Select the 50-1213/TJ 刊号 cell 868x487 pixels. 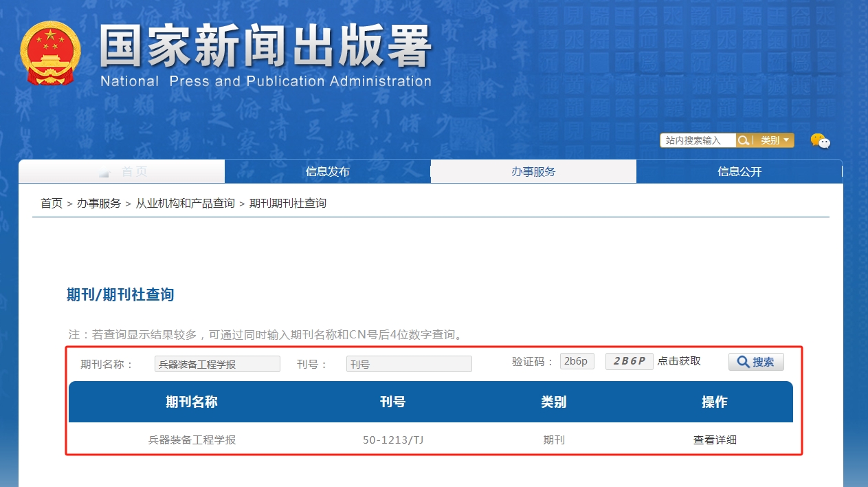point(393,440)
